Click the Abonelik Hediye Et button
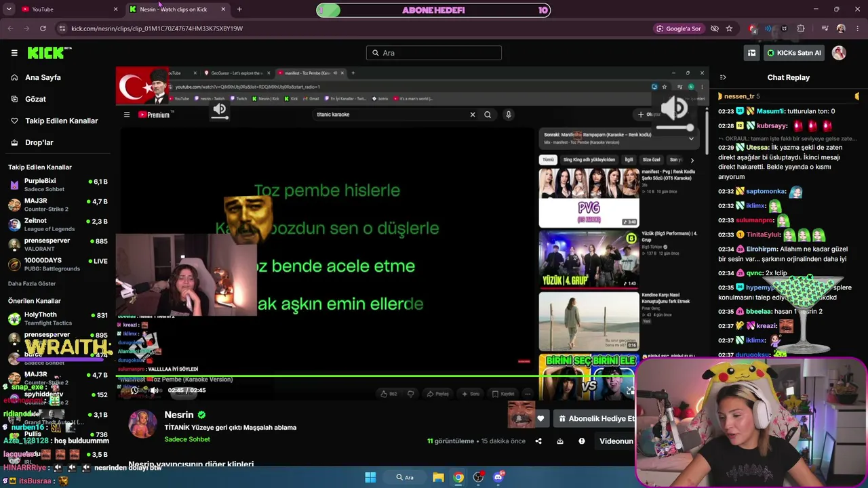 point(595,419)
